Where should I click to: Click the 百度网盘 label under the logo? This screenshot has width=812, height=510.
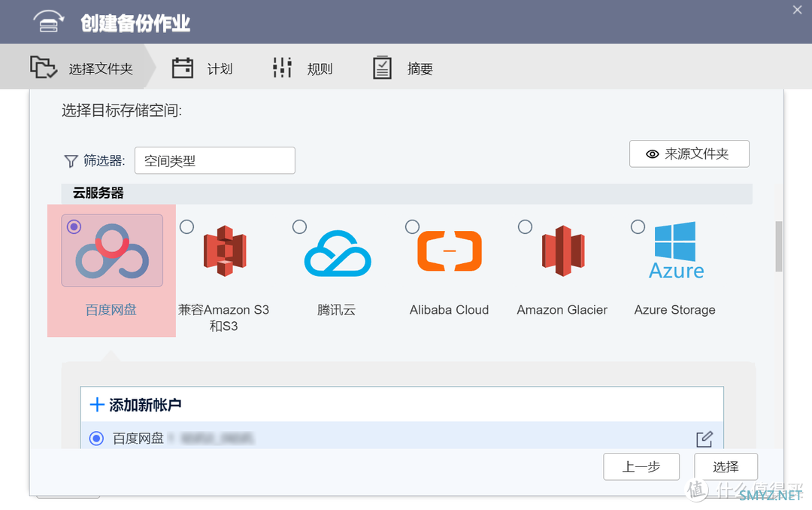click(111, 310)
